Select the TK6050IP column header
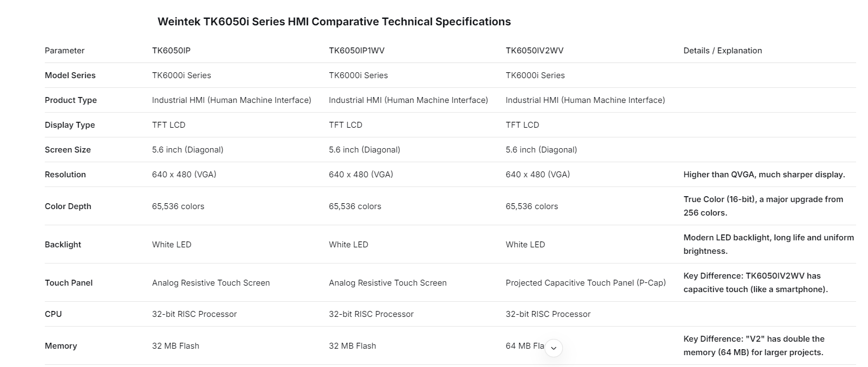Screen dimensions: 868x367 [x=171, y=51]
